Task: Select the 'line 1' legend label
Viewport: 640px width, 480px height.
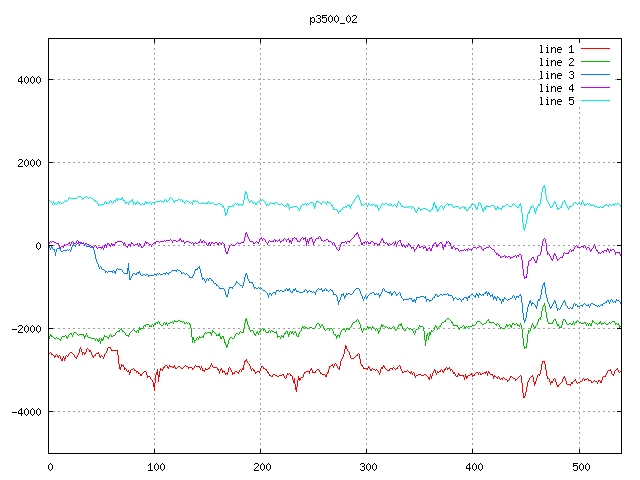Action: point(556,49)
